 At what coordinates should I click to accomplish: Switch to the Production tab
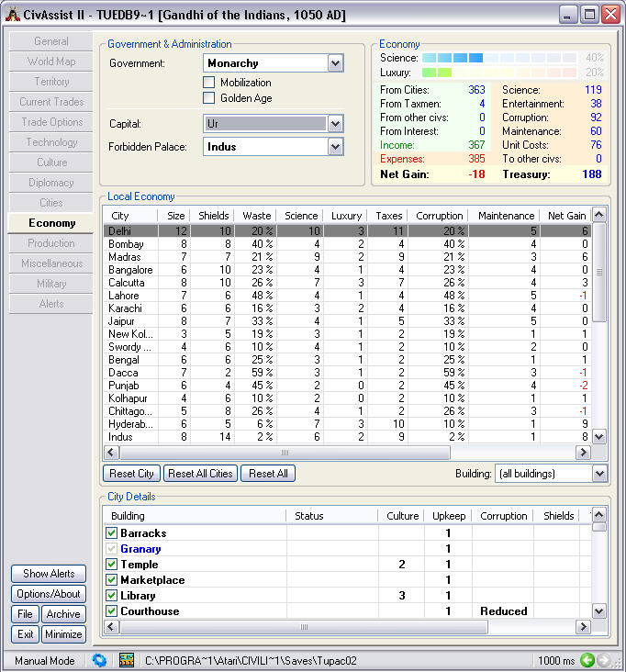pyautogui.click(x=51, y=243)
